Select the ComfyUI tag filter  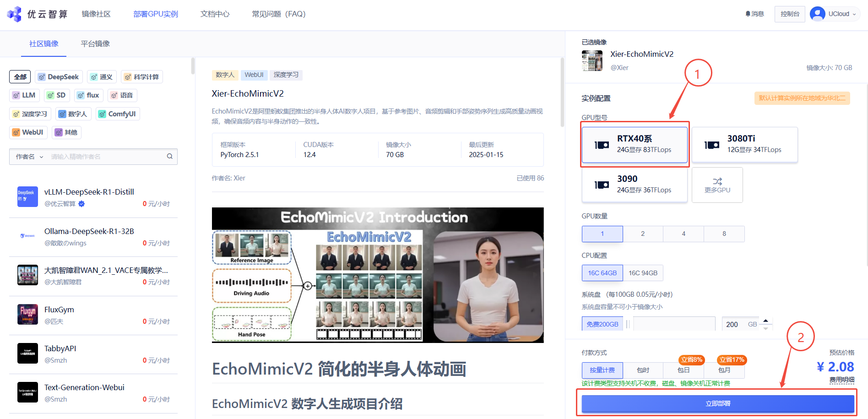[118, 114]
